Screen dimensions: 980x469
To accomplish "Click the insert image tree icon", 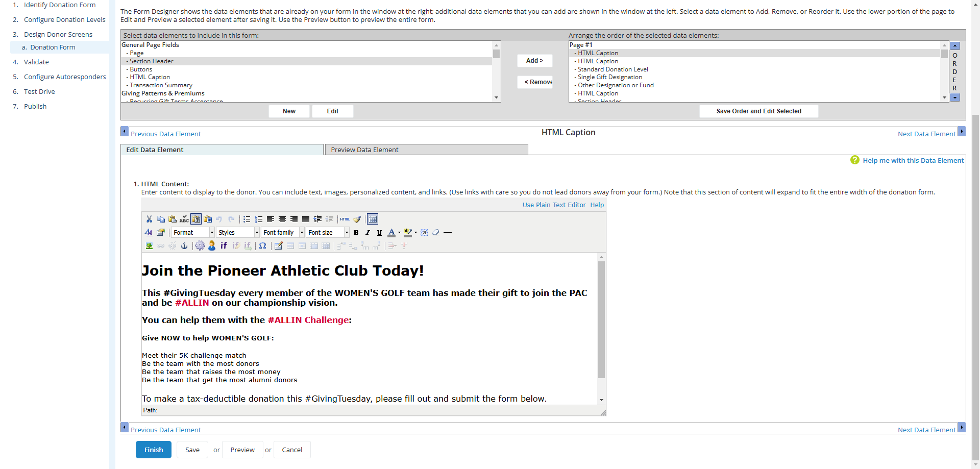I will [149, 245].
